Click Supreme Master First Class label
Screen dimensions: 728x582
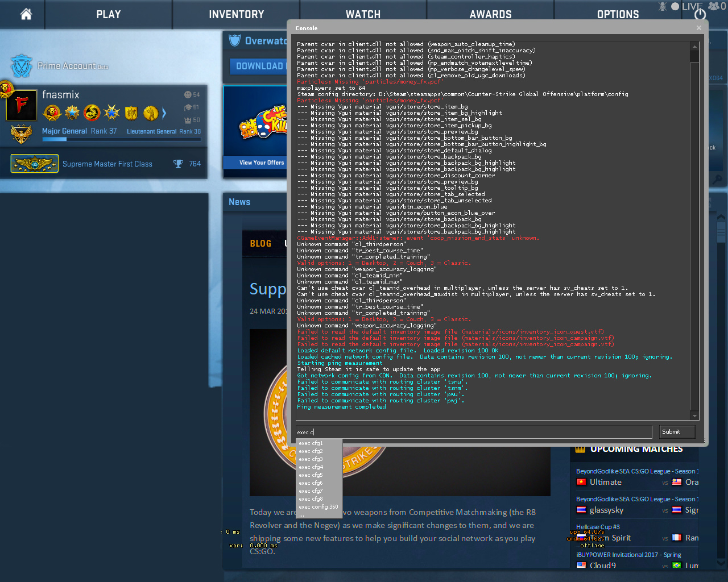point(107,164)
